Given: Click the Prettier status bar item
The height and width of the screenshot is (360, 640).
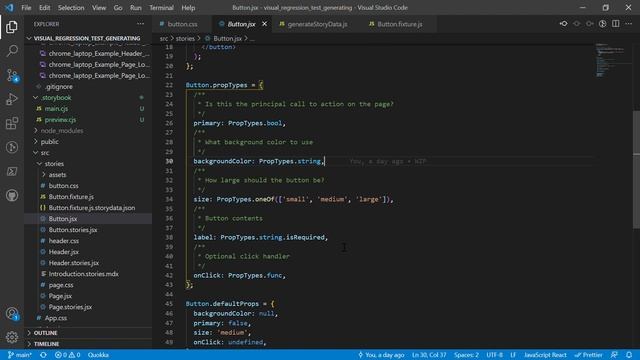Looking at the screenshot, I should pyautogui.click(x=588, y=355).
